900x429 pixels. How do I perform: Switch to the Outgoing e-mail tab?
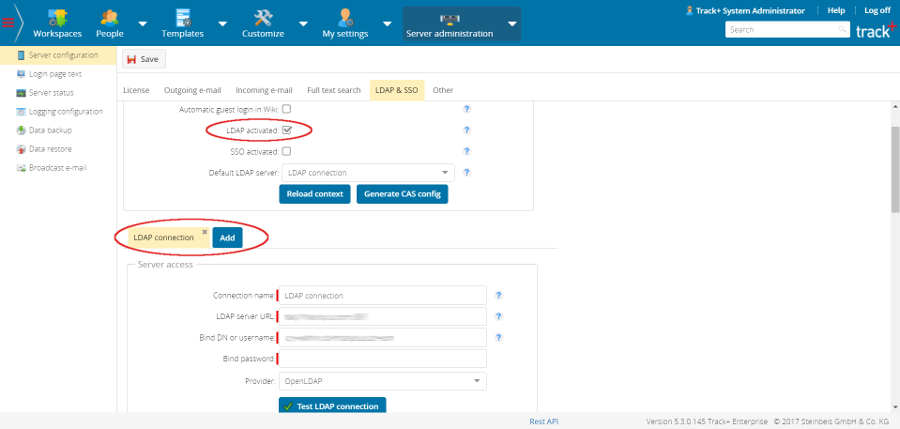tap(193, 90)
